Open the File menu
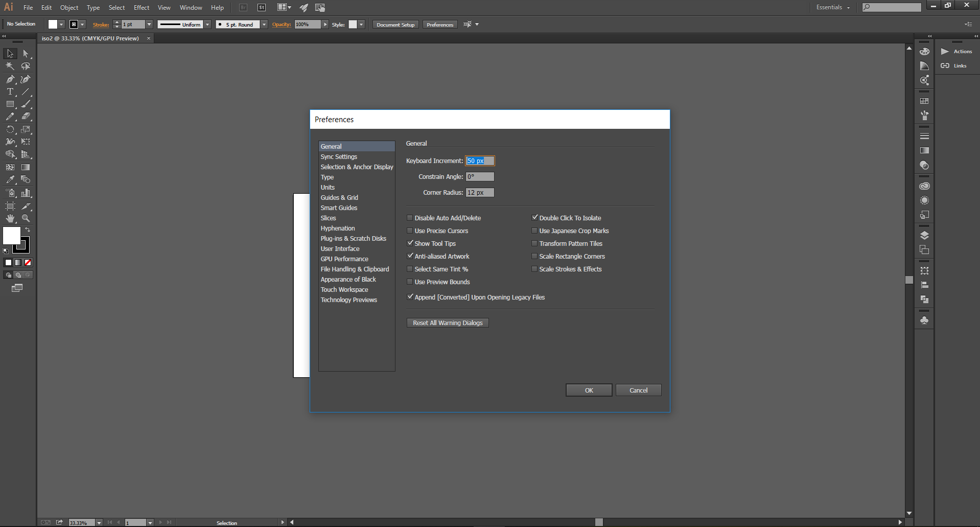980x527 pixels. tap(28, 8)
